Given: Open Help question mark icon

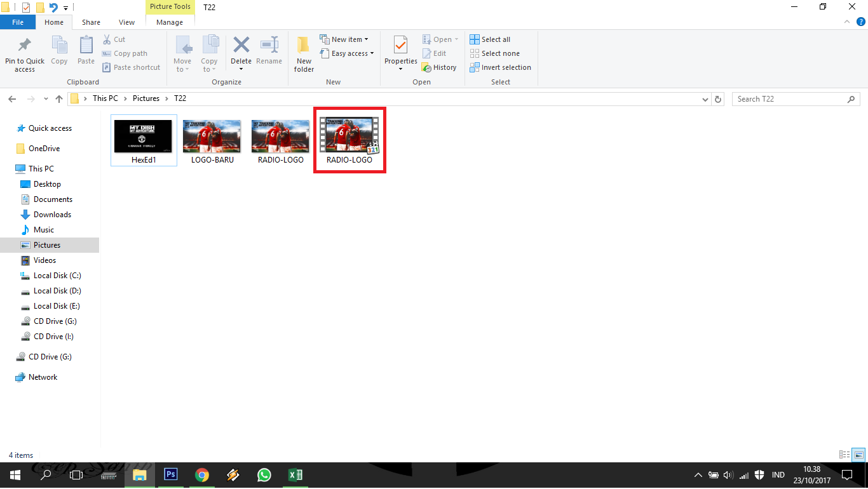Looking at the screenshot, I should tap(861, 22).
